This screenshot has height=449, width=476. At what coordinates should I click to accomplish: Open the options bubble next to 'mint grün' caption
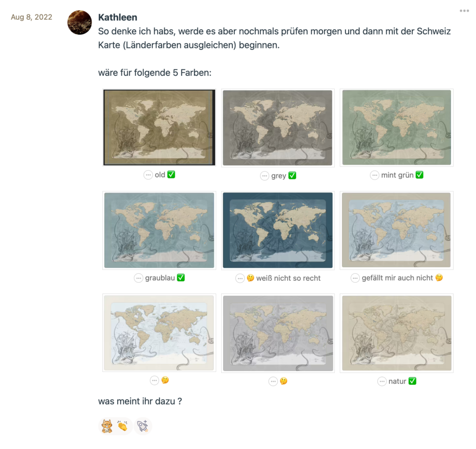[x=375, y=175]
